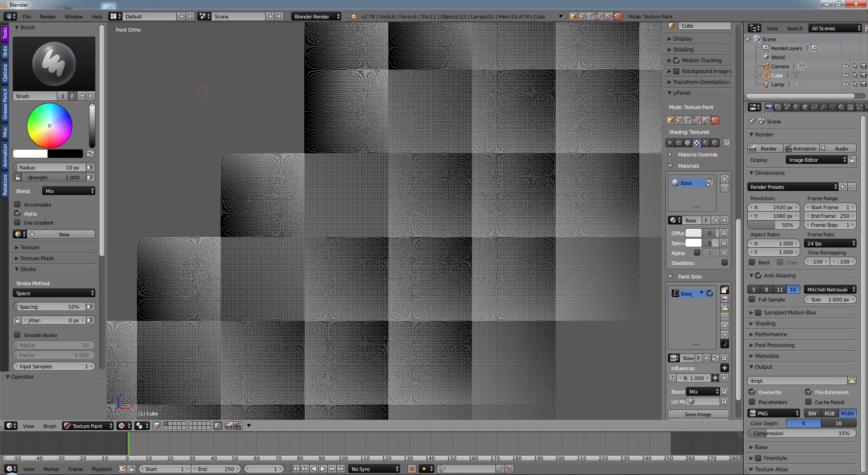
Task: Click the brush color wheel
Action: [x=49, y=126]
